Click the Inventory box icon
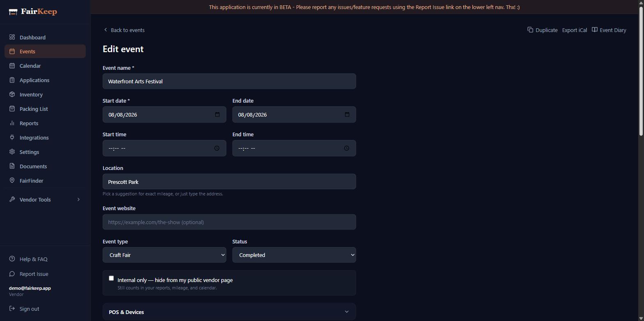The height and width of the screenshot is (321, 644). click(12, 94)
